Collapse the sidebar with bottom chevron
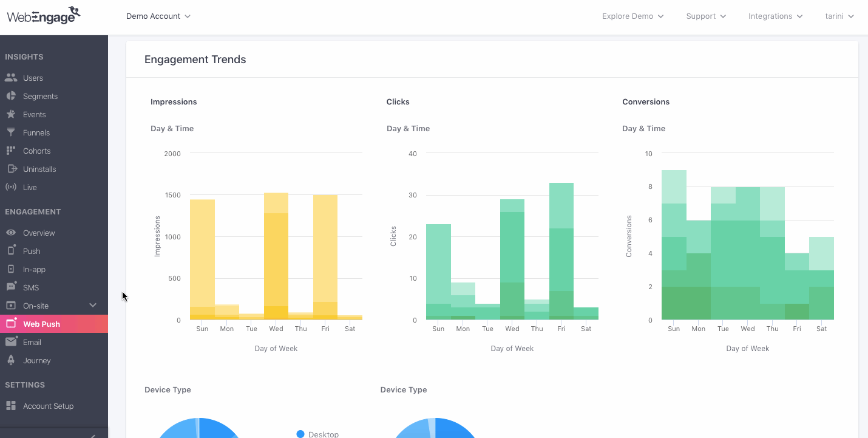Screen dimensions: 868x438 click(x=92, y=435)
